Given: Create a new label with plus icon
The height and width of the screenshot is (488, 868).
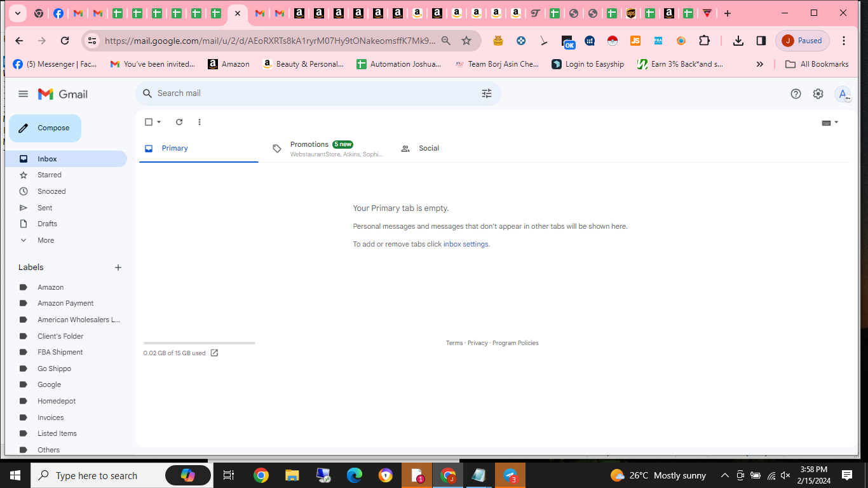Looking at the screenshot, I should pos(118,268).
